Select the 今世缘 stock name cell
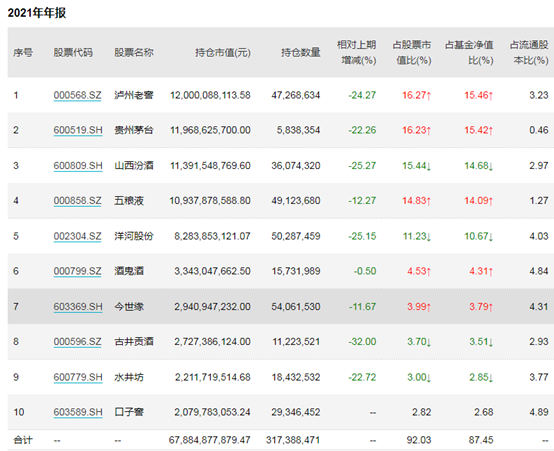Screen dimensions: 554x451 point(129,306)
